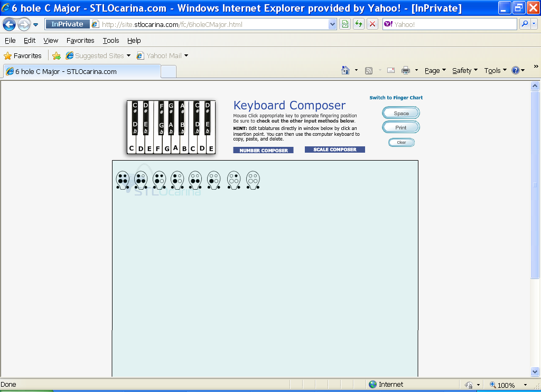Open the Tools menu in menu bar

(111, 40)
